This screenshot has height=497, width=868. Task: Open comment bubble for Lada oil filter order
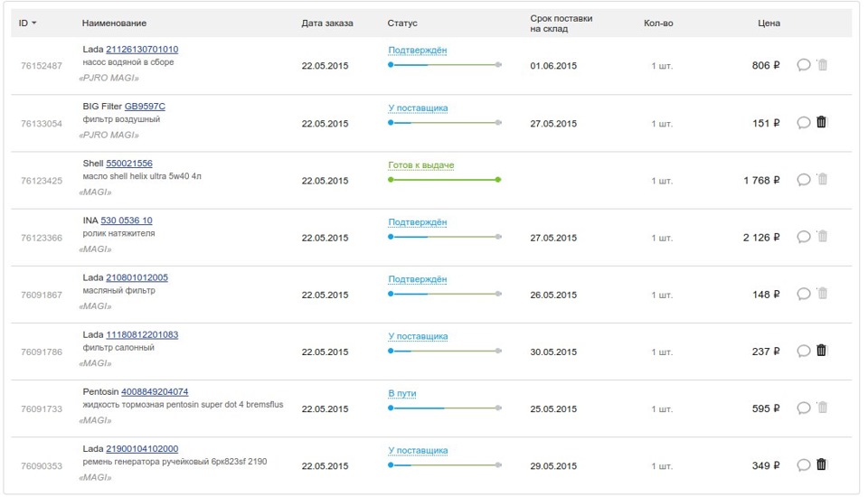coord(803,294)
